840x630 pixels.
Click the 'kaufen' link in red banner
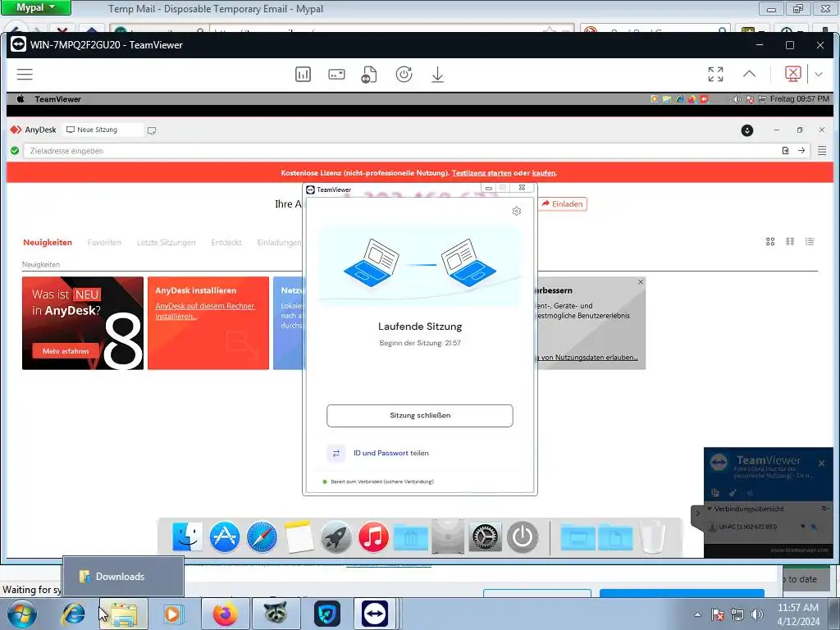click(543, 173)
